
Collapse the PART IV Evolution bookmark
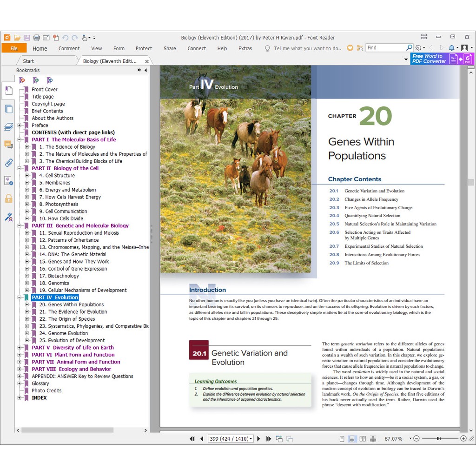[20, 297]
